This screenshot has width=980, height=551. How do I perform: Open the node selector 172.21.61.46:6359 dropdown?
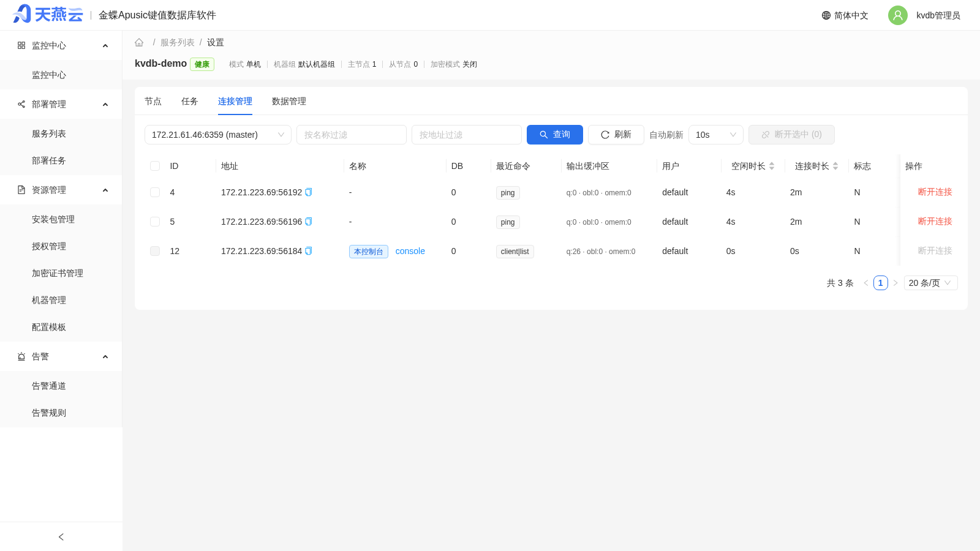218,135
